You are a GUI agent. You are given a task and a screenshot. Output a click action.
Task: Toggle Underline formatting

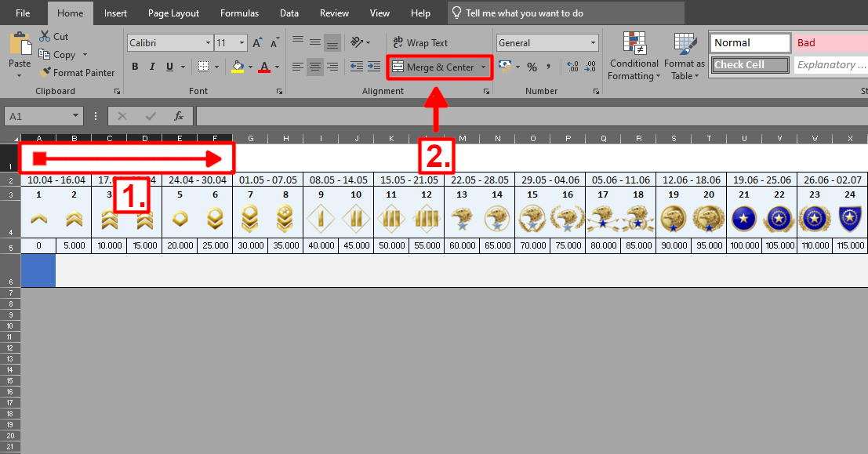169,67
